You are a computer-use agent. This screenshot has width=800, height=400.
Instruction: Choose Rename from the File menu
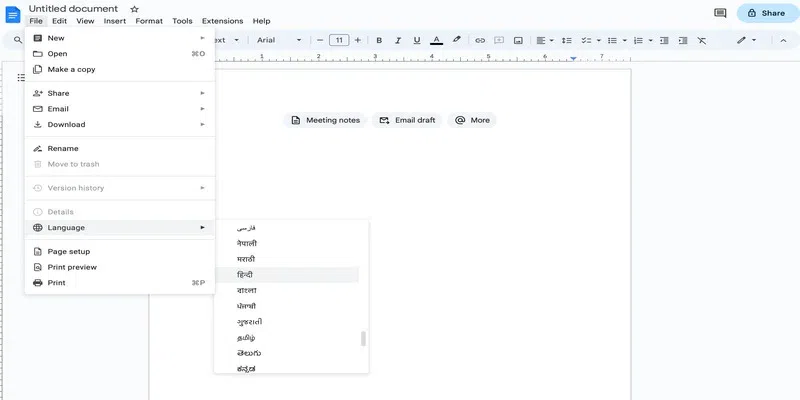pyautogui.click(x=119, y=148)
